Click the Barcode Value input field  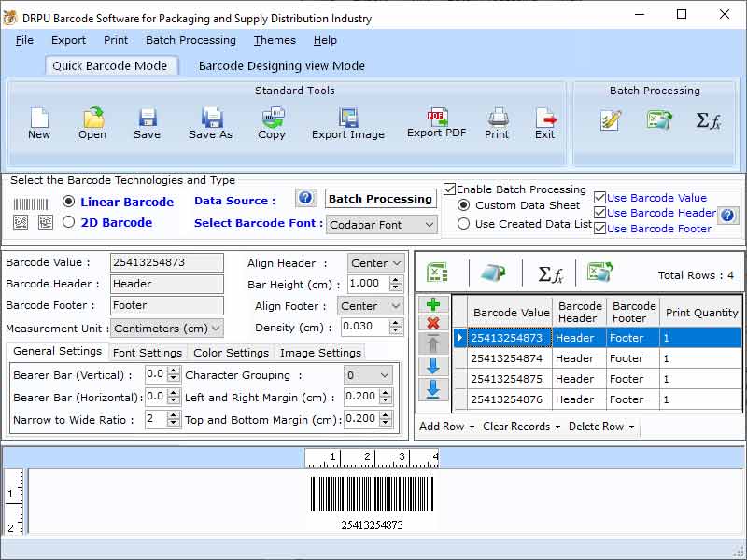point(166,262)
